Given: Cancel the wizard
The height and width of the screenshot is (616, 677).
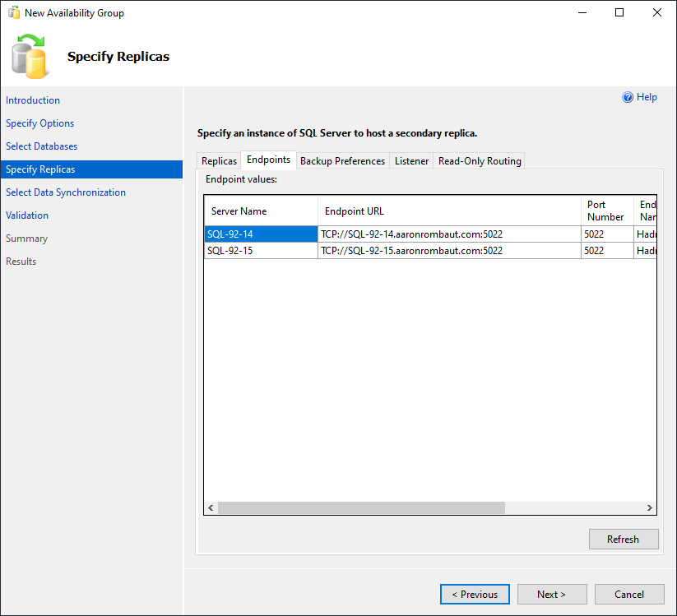Looking at the screenshot, I should [x=628, y=594].
